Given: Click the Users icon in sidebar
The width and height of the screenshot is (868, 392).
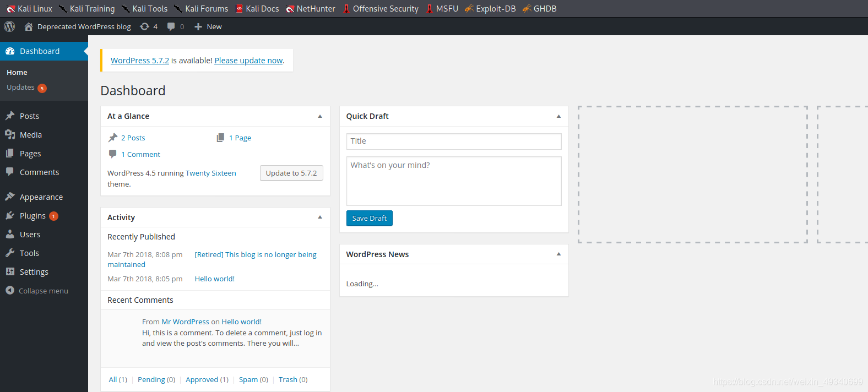Looking at the screenshot, I should pos(10,234).
